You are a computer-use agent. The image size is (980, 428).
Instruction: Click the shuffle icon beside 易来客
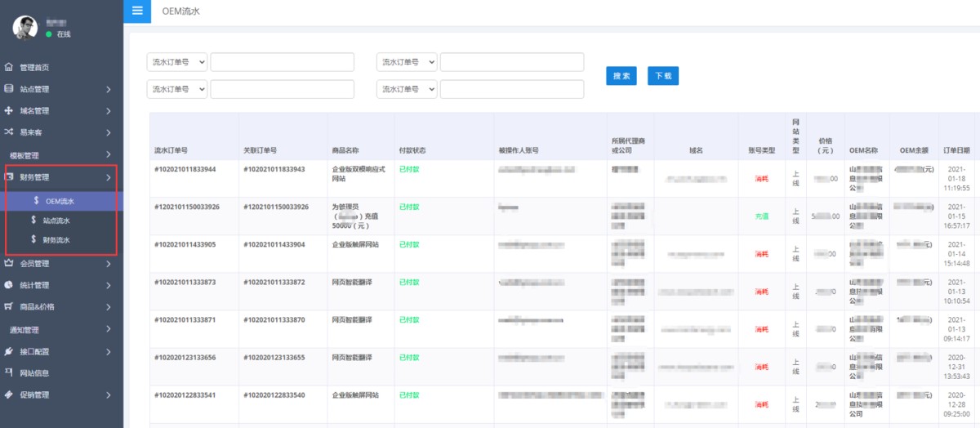(9, 132)
